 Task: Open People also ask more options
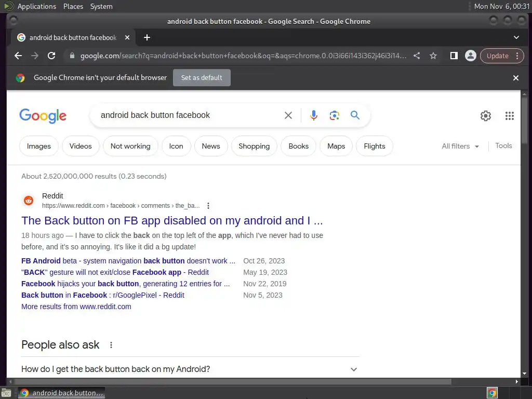[111, 345]
